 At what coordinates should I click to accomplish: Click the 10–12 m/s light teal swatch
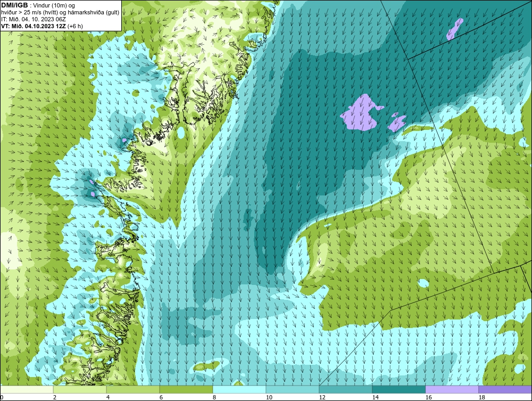[x=293, y=389]
